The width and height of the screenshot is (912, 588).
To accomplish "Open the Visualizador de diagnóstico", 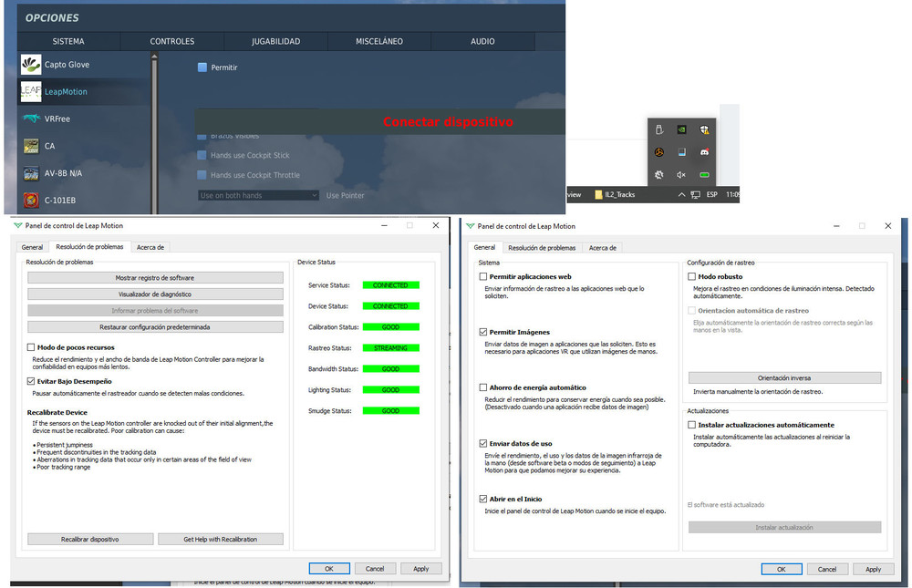I will tap(155, 294).
